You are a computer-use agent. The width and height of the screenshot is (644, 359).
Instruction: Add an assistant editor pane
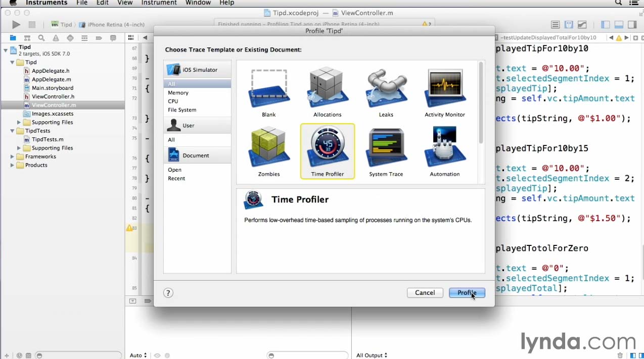point(636,38)
